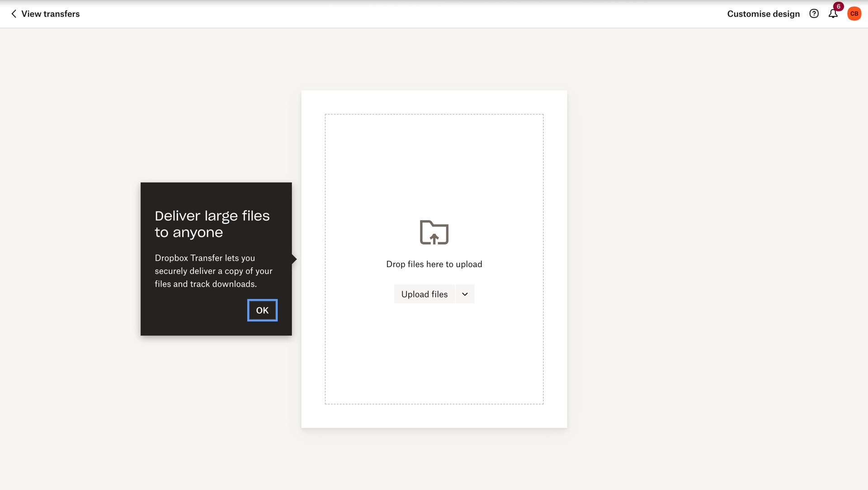Click the notification badge showing 6
The width and height of the screenshot is (868, 490).
tap(839, 6)
